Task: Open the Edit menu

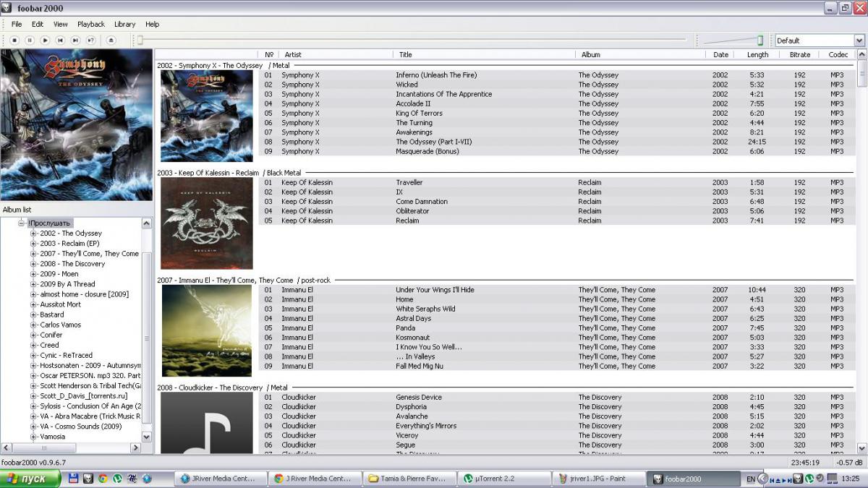Action: [x=38, y=24]
